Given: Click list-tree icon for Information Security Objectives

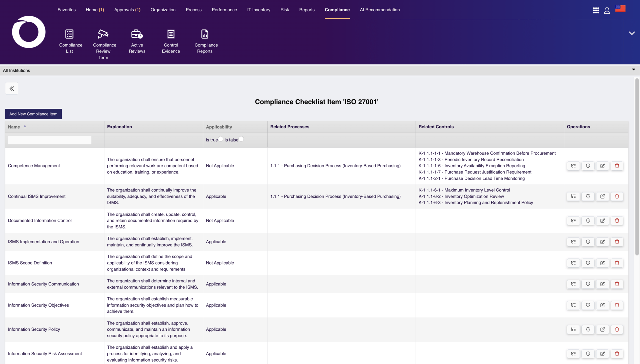Looking at the screenshot, I should (x=573, y=305).
